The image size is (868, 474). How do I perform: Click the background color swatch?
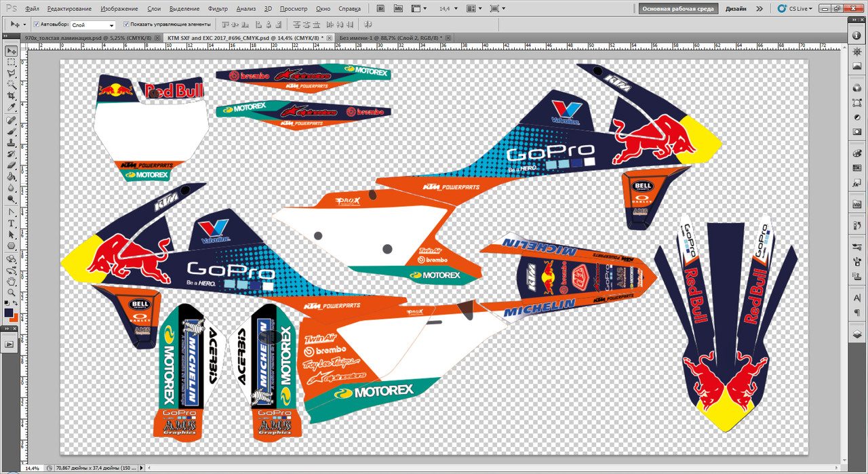(x=14, y=318)
